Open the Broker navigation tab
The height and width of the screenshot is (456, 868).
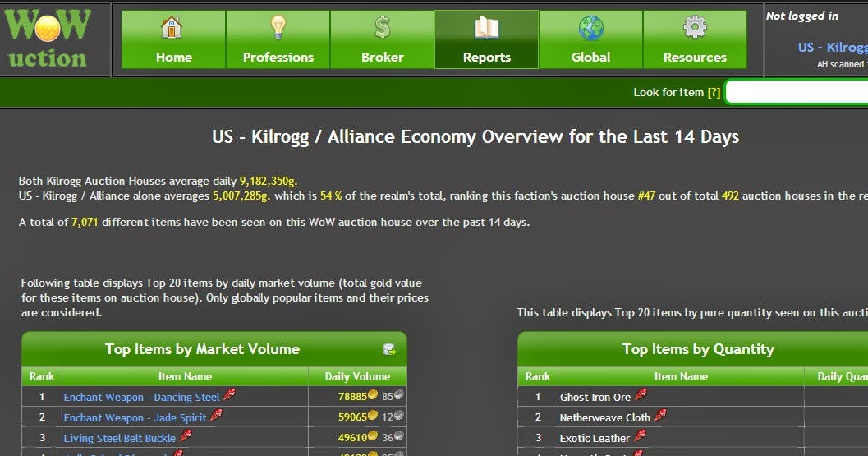382,39
